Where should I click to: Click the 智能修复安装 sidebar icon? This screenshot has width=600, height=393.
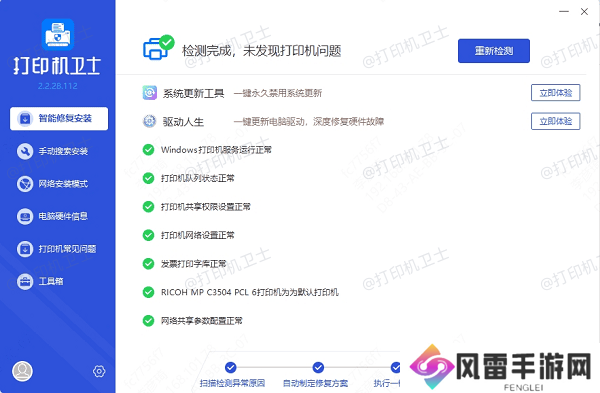(25, 119)
